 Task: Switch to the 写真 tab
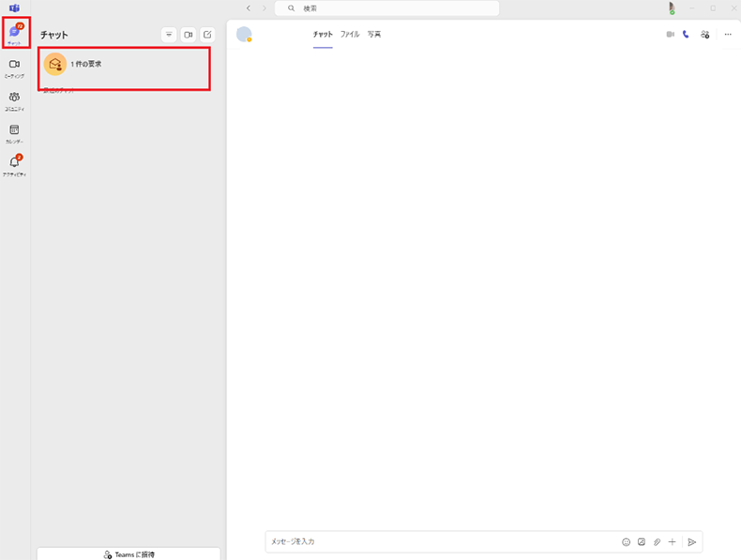coord(374,35)
